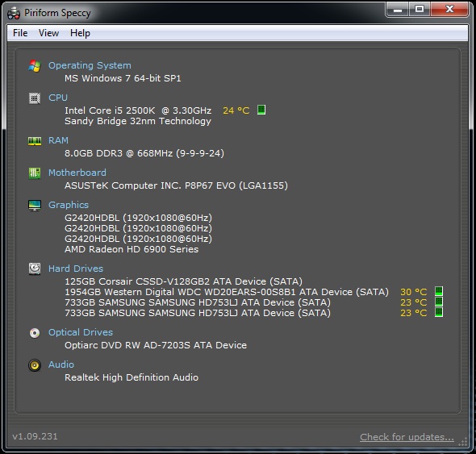Open the File menu

[20, 33]
